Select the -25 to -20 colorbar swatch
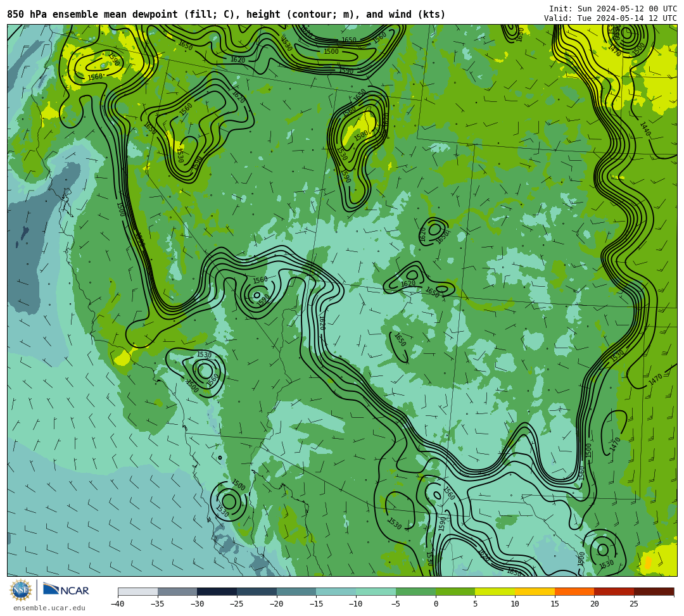 point(257,591)
